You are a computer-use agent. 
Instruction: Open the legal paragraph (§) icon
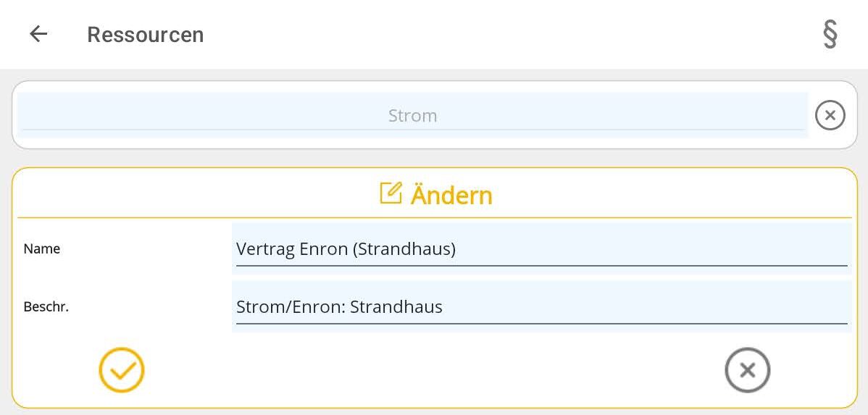click(x=830, y=34)
